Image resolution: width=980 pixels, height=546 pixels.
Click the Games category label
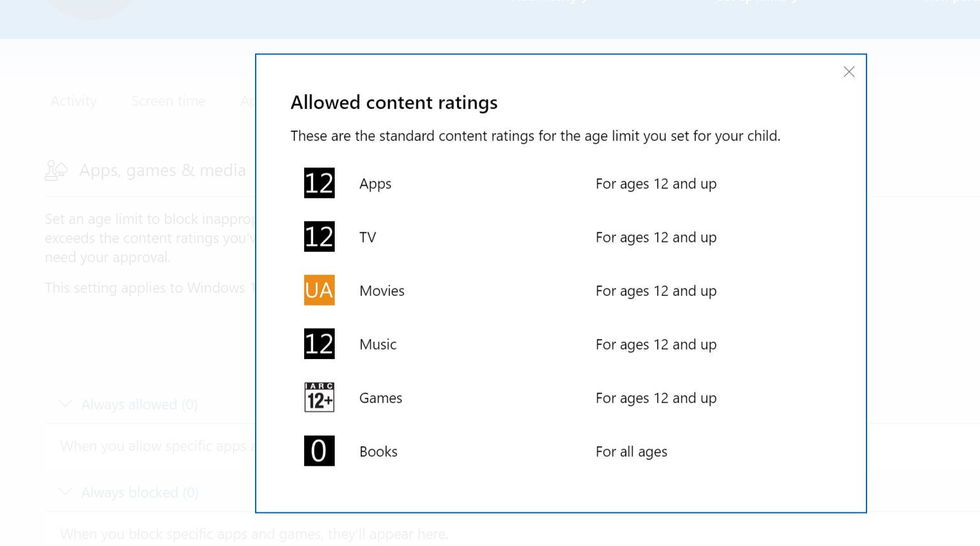click(381, 398)
